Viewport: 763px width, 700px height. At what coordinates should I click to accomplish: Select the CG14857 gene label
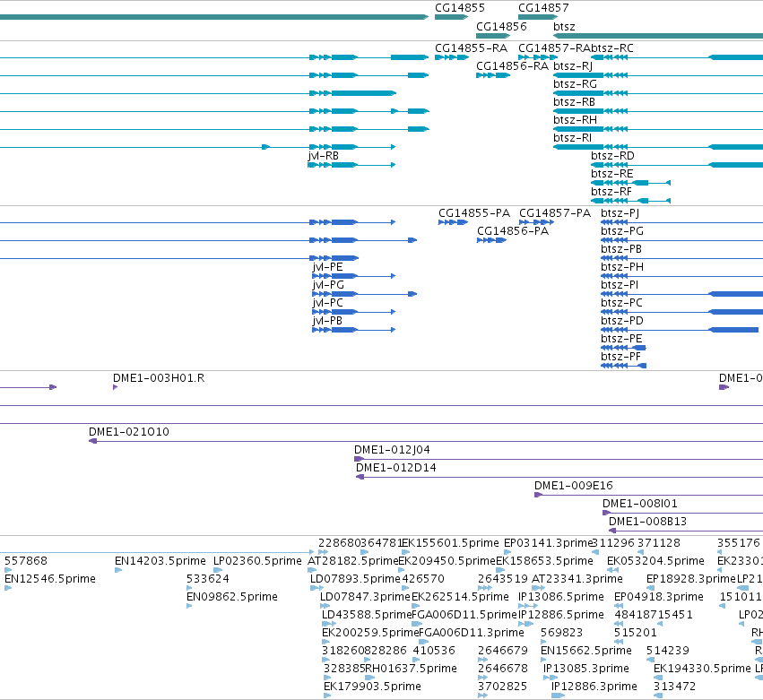[543, 8]
